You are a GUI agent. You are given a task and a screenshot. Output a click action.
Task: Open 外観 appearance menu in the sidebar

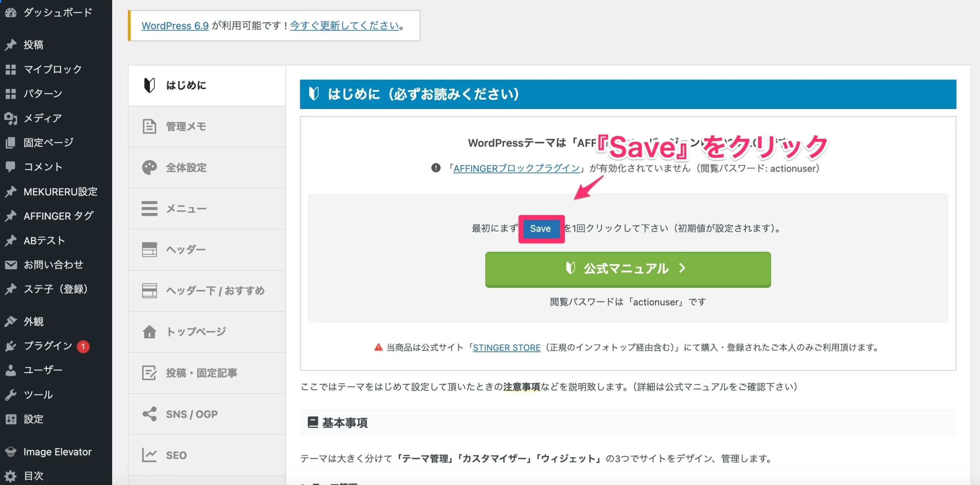[34, 322]
